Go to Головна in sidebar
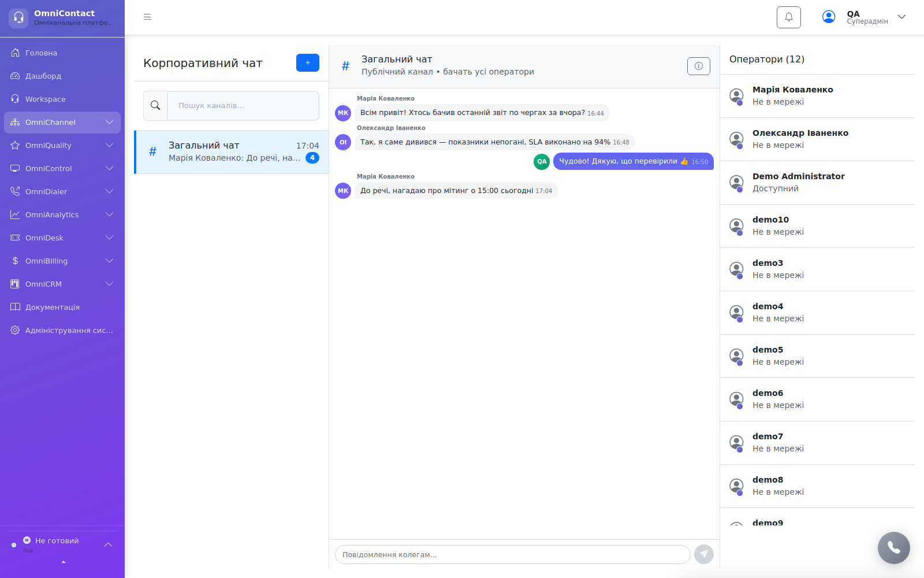The image size is (924, 578). click(x=62, y=53)
